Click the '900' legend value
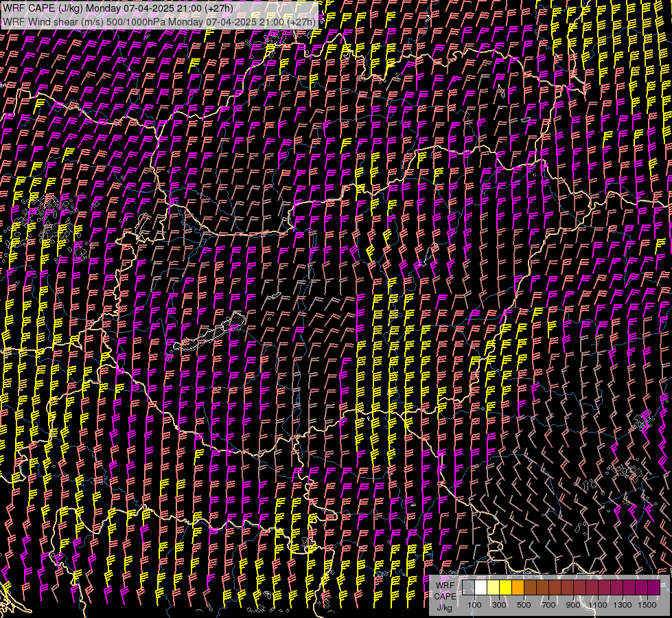The height and width of the screenshot is (618, 672). click(573, 605)
